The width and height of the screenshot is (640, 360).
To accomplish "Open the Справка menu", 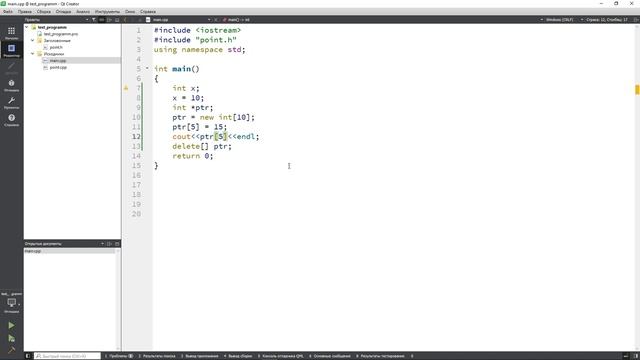I will pos(147,12).
